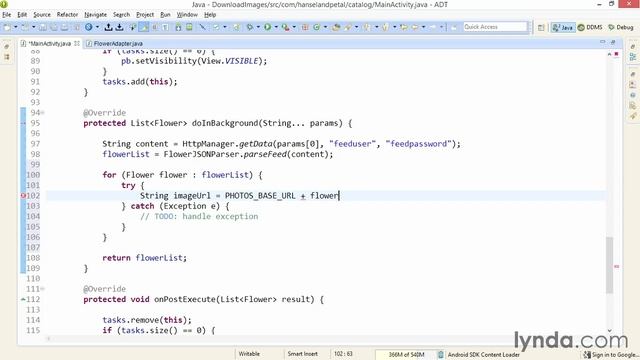Toggle the Breadcrumb toolbar button

coord(133,27)
